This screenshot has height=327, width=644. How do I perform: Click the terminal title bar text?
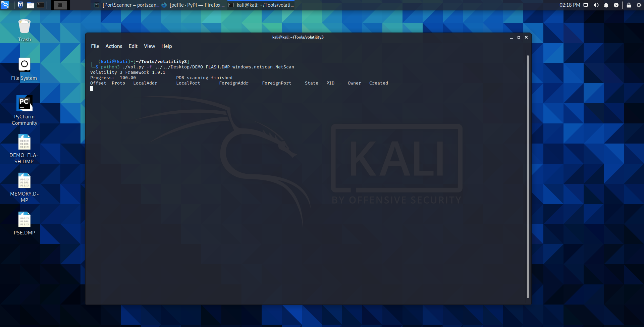coord(298,37)
